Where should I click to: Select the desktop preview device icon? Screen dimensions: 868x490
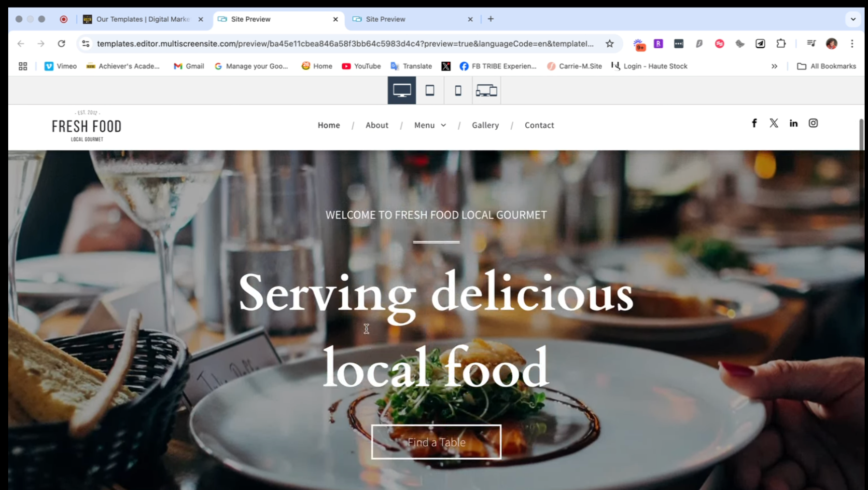[x=402, y=90]
